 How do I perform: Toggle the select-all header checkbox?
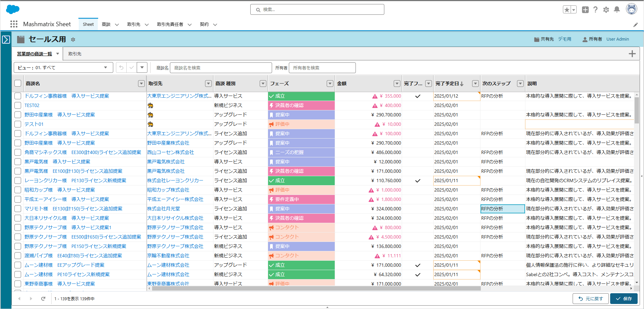18,84
